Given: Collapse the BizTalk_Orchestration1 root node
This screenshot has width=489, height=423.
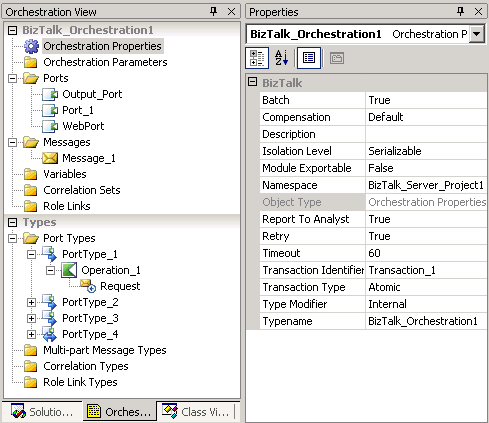Looking at the screenshot, I should (x=12, y=30).
